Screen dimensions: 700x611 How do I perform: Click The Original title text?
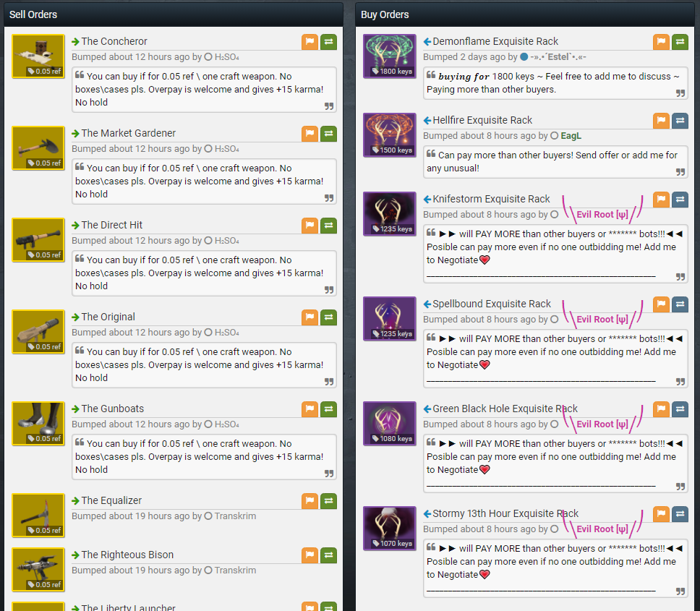tap(108, 317)
